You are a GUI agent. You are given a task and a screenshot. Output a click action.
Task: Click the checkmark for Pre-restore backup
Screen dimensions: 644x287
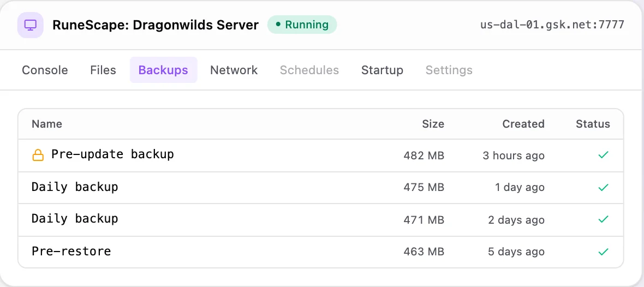603,252
